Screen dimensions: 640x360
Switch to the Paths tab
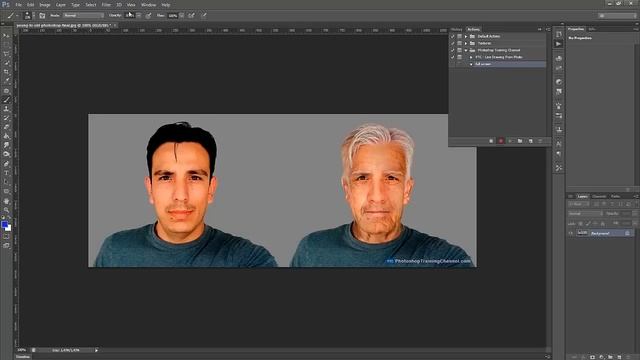615,196
